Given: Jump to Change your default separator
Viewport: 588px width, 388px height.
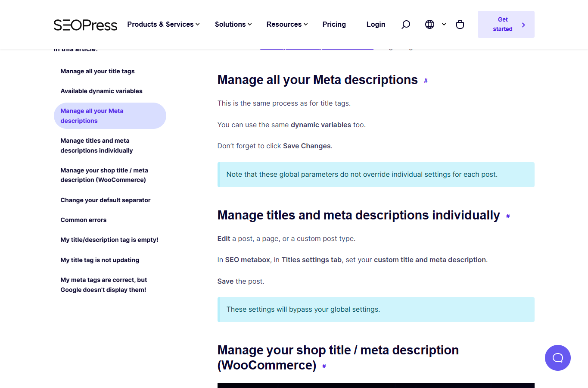Looking at the screenshot, I should (x=106, y=200).
